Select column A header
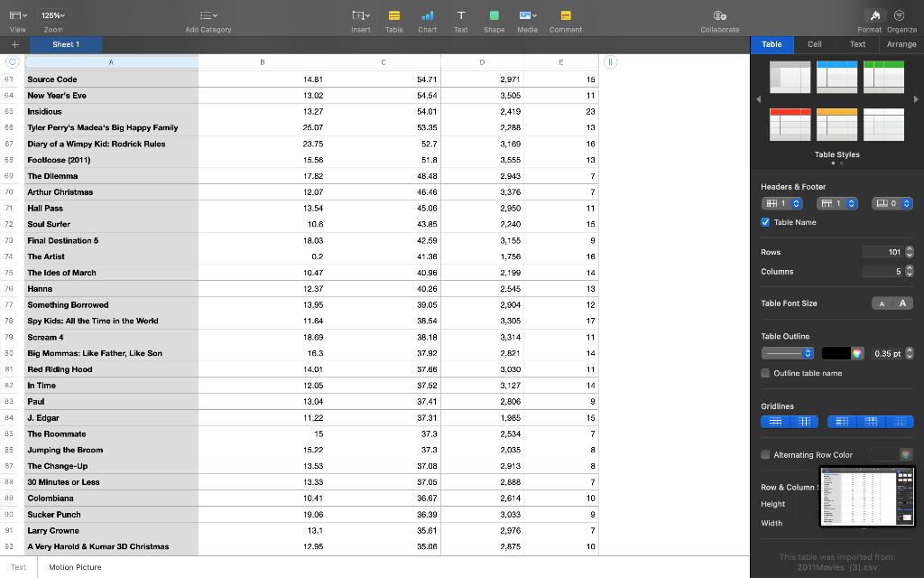The height and width of the screenshot is (578, 924). click(x=111, y=62)
